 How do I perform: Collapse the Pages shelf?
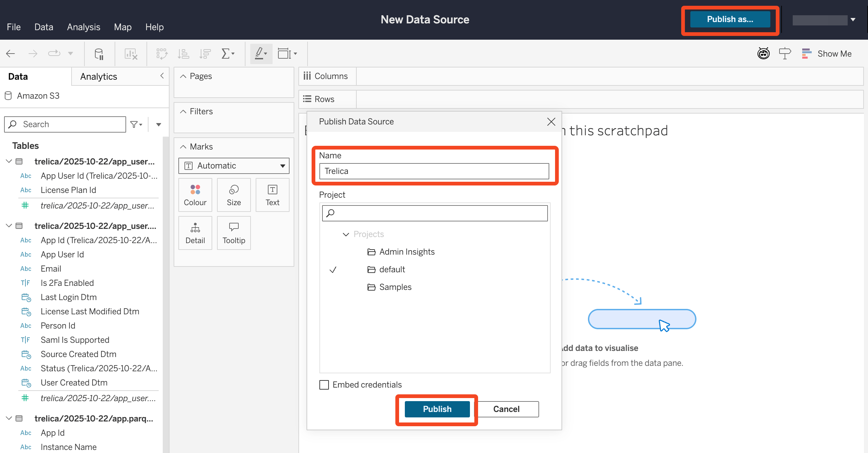[x=183, y=76]
